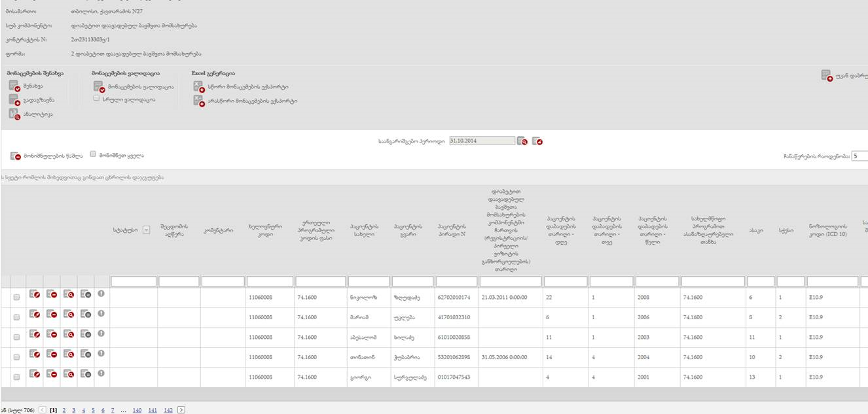
Task: Open the ანალიტიკა (Analytics) icon
Action: pyautogui.click(x=14, y=114)
